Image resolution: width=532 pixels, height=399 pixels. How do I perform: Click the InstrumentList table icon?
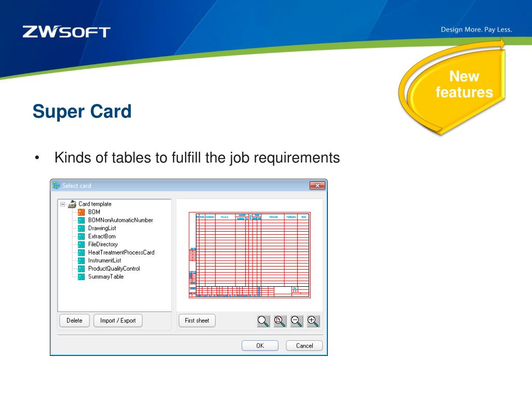[82, 261]
